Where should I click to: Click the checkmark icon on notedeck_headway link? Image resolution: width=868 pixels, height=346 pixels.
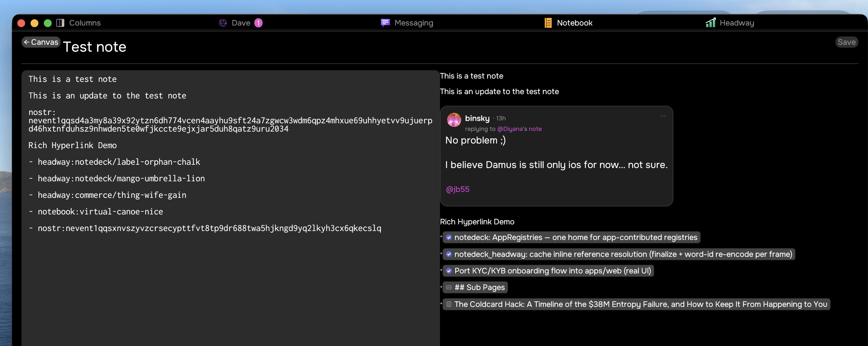coord(449,254)
